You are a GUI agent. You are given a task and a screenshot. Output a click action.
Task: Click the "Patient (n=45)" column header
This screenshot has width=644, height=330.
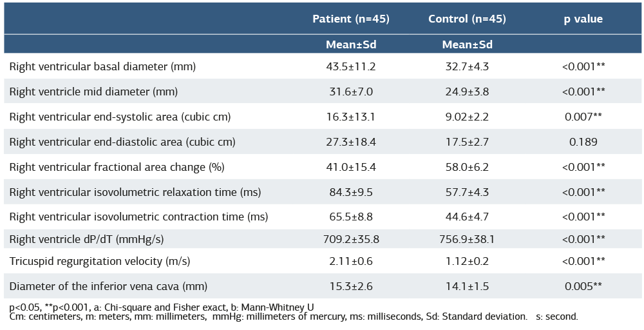[351, 19]
